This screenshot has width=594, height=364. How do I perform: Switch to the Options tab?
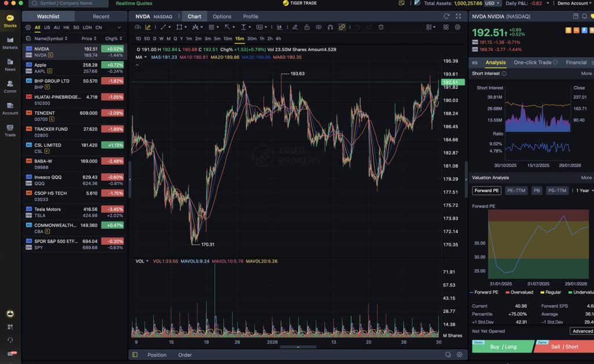(x=222, y=16)
